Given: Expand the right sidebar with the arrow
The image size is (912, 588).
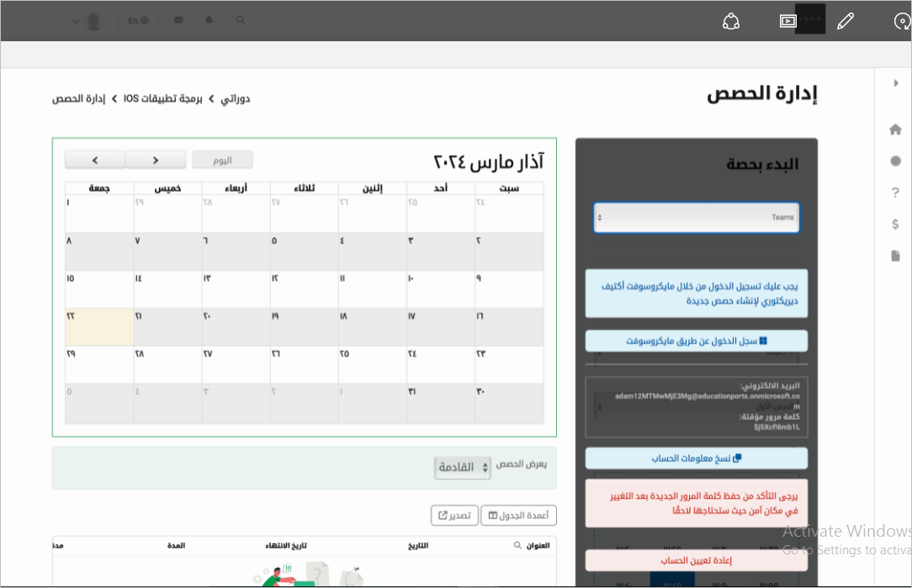Looking at the screenshot, I should pyautogui.click(x=895, y=83).
